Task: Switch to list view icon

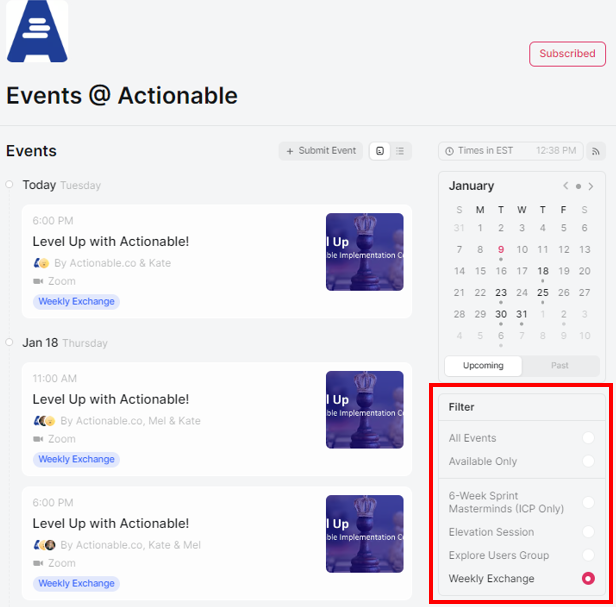Action: tap(400, 151)
